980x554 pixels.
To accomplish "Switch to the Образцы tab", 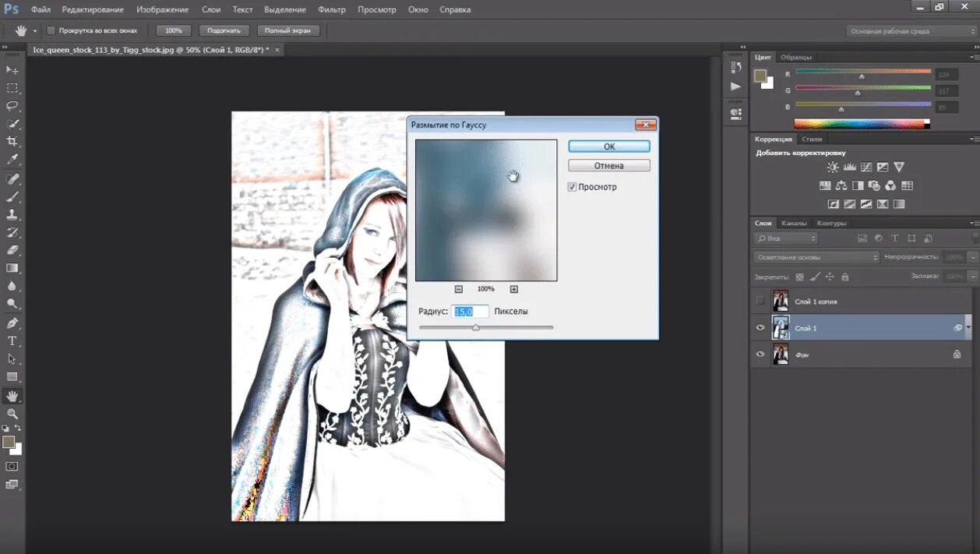I will coord(796,57).
